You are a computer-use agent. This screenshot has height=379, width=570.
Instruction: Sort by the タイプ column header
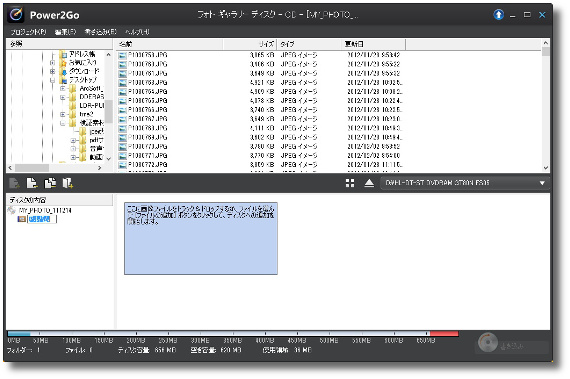point(309,44)
